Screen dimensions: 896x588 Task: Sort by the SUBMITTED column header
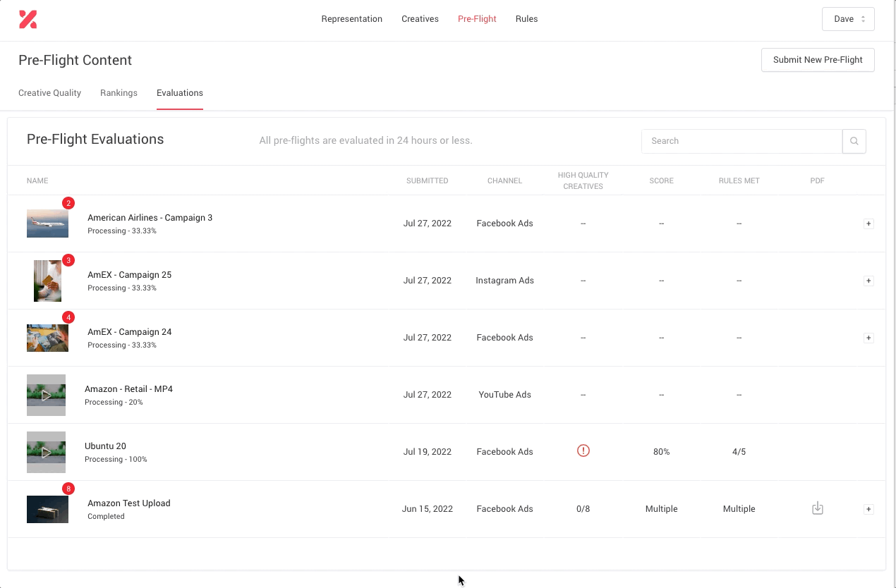427,180
